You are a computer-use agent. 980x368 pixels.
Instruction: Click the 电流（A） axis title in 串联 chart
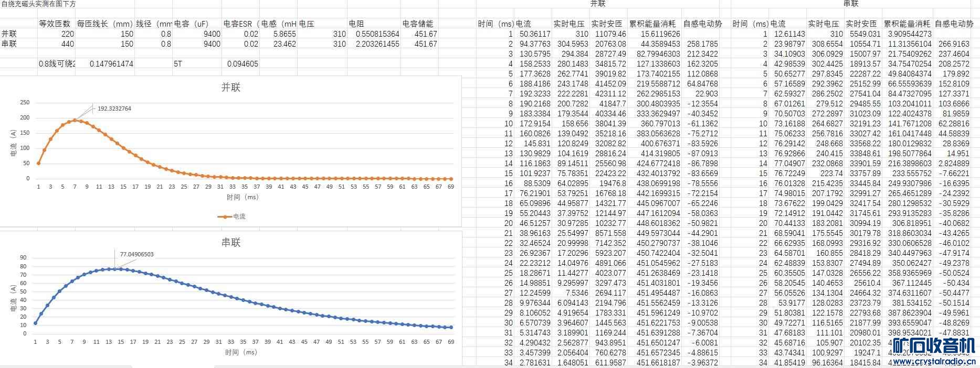(x=14, y=297)
